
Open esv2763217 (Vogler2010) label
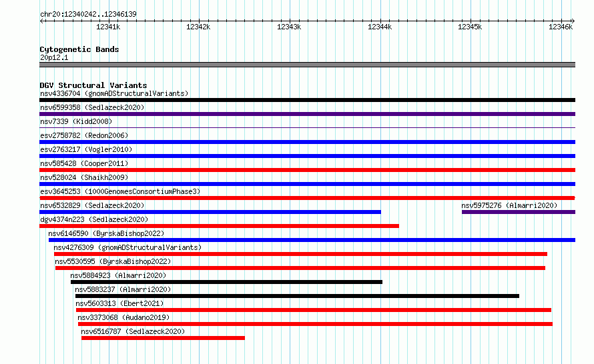pos(86,149)
